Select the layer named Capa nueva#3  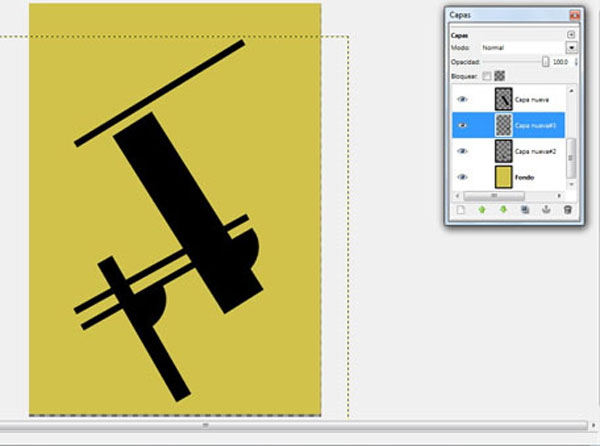point(535,125)
